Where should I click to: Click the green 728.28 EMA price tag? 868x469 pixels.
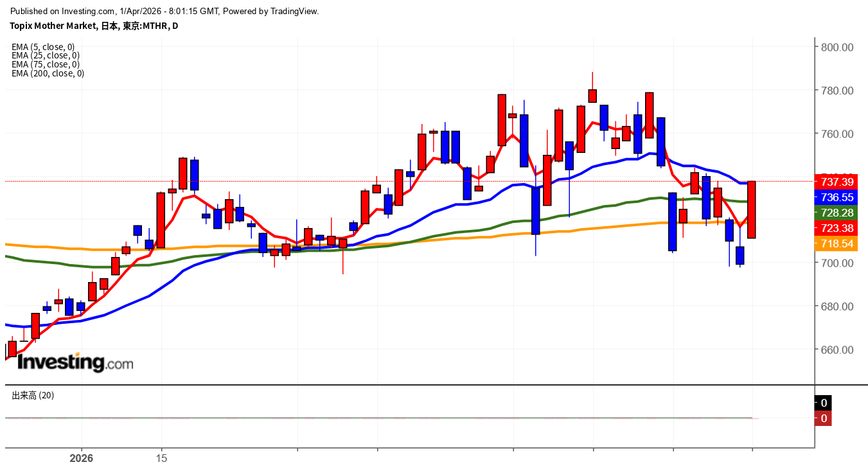(835, 213)
